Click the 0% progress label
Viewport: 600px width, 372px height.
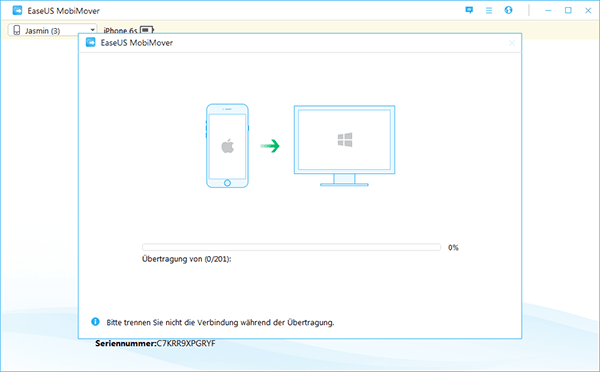[x=453, y=248]
